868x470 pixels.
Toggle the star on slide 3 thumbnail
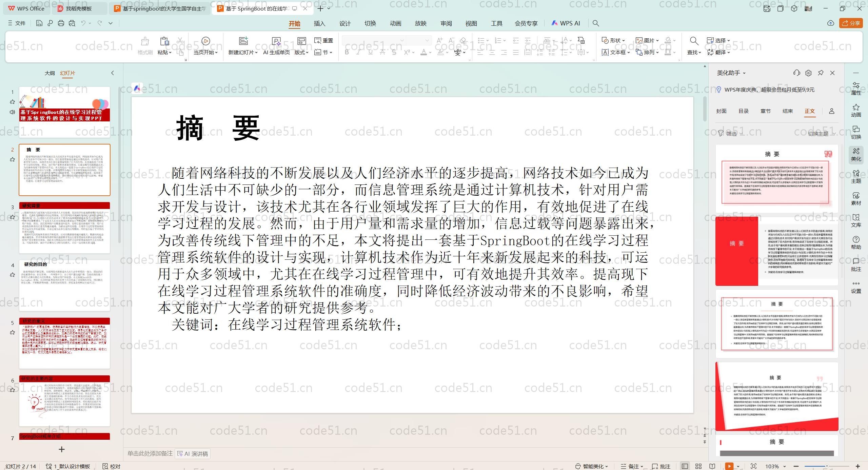[x=13, y=217]
